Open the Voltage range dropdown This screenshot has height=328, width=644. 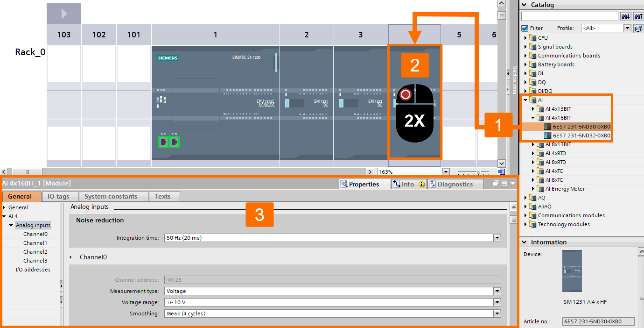(497, 302)
